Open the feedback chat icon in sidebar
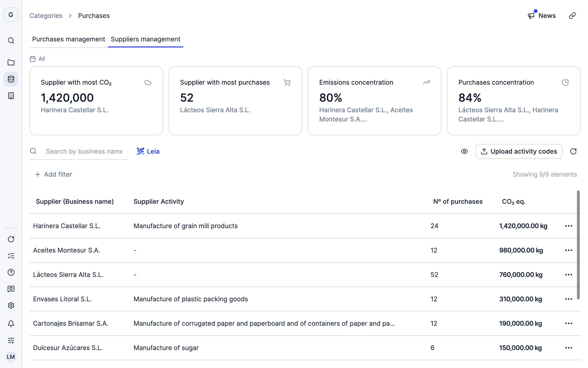 [11, 289]
